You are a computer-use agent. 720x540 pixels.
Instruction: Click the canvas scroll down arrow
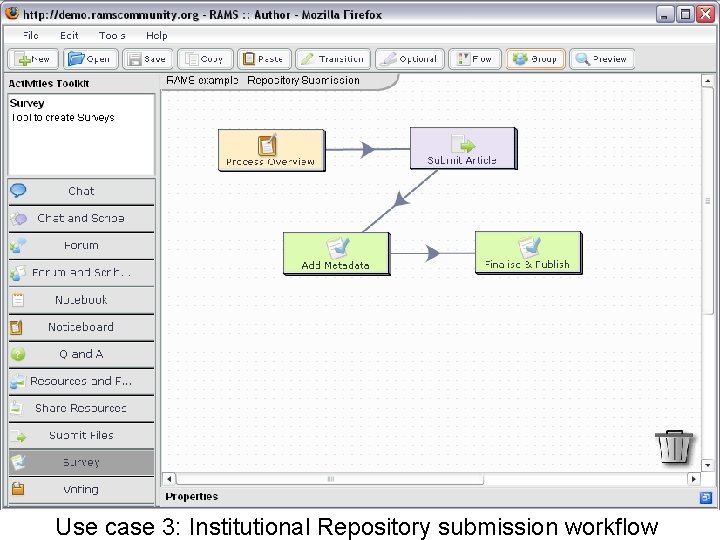click(x=708, y=465)
